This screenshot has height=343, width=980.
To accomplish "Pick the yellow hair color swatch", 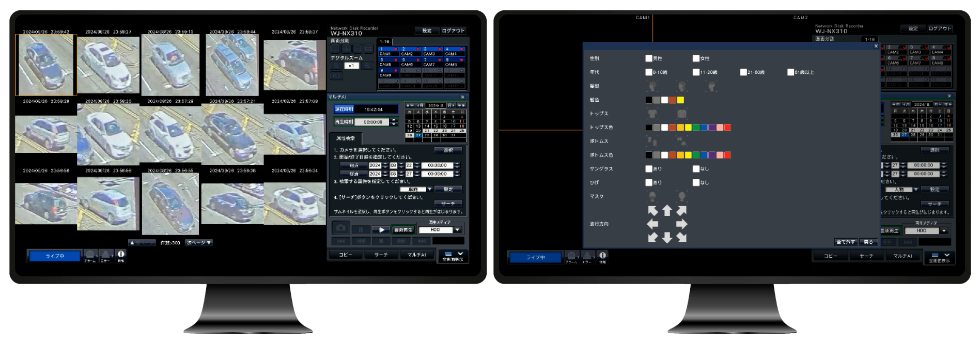I will click(680, 100).
